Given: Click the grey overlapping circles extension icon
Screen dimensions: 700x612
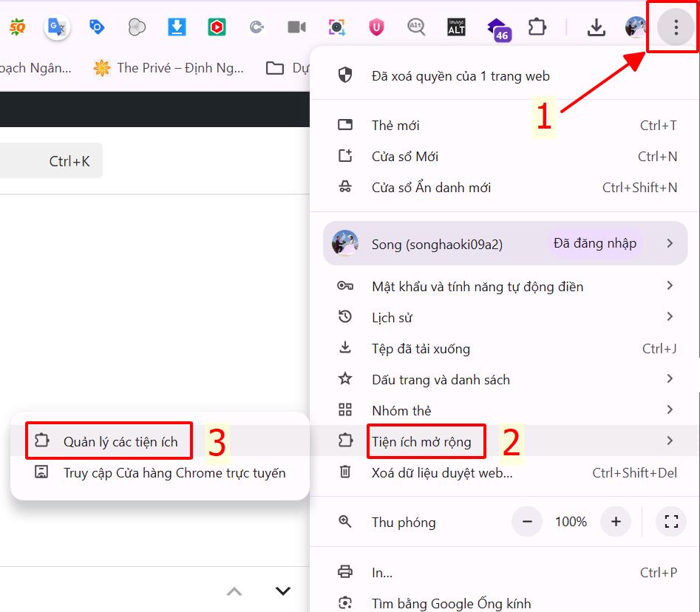Looking at the screenshot, I should 137,27.
